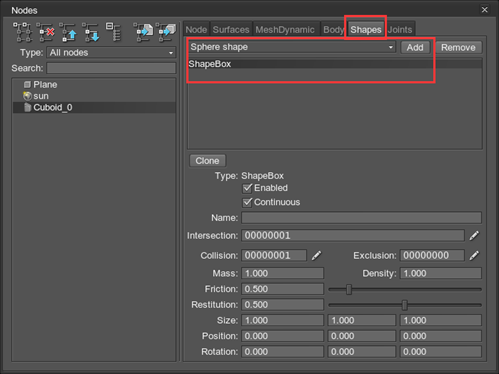Screen dimensions: 499x374
Task: Click the sun node globe icon
Action: tap(27, 96)
